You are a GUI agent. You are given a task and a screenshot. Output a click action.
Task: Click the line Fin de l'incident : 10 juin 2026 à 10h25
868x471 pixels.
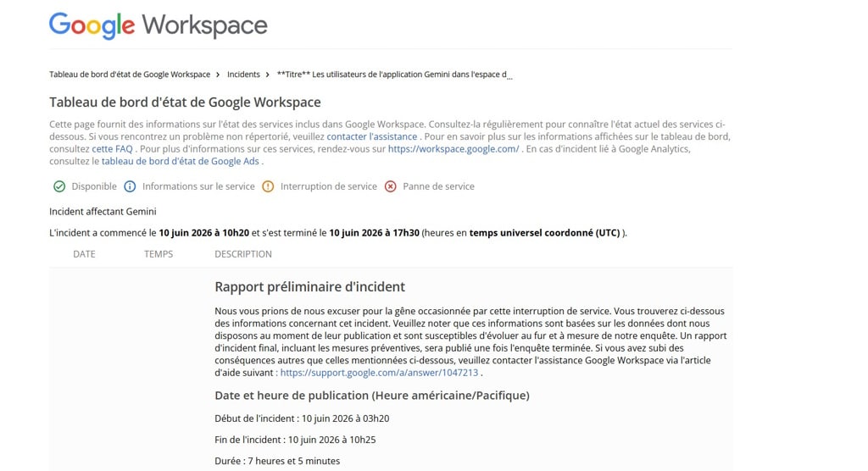[295, 440]
